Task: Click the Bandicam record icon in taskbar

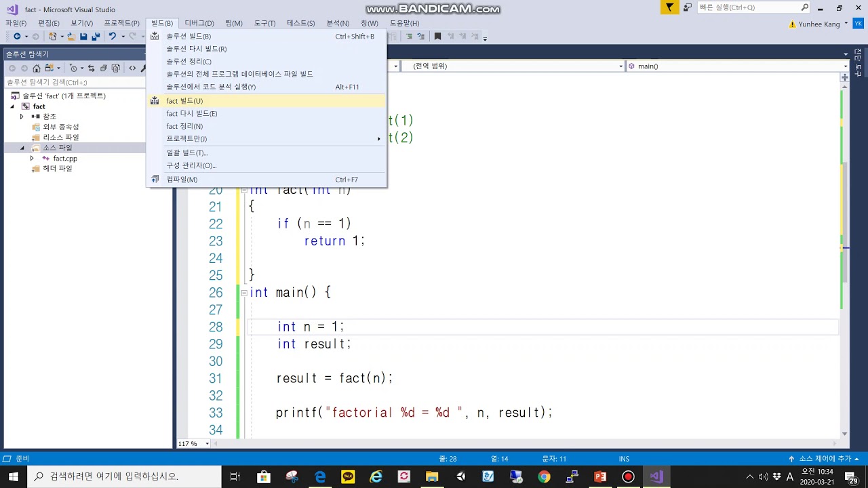Action: (x=628, y=476)
